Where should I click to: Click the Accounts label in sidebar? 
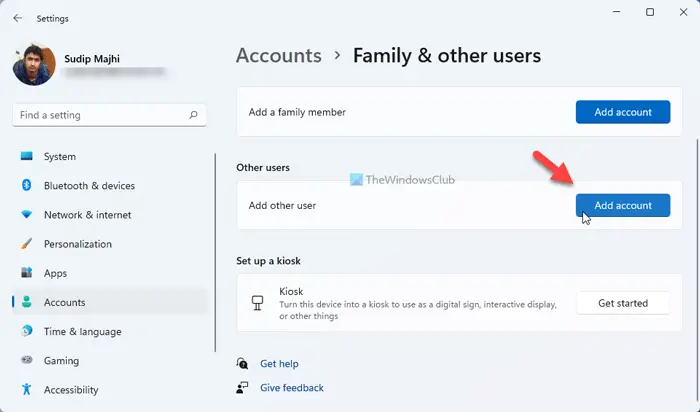(64, 303)
